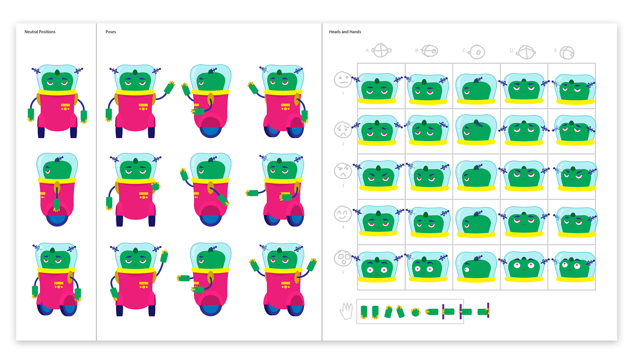
Task: Click the head sketch icon labeled D
Action: click(x=526, y=52)
